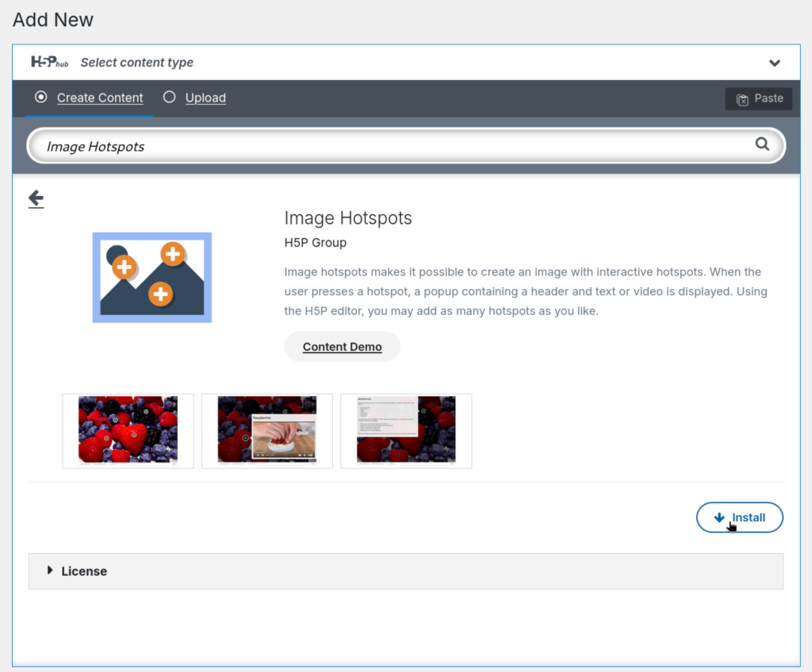
Task: Click the download arrow on Install button
Action: (719, 517)
